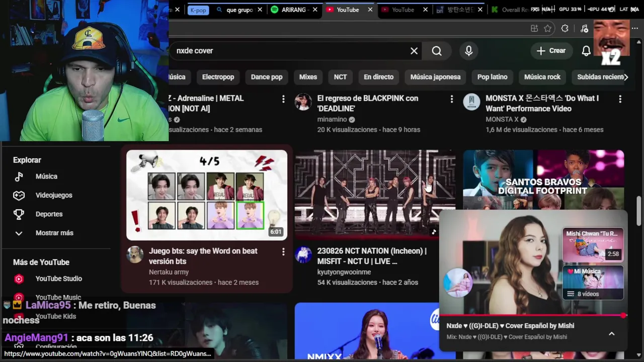
Task: Show more filter chips with right arrow
Action: (626, 77)
